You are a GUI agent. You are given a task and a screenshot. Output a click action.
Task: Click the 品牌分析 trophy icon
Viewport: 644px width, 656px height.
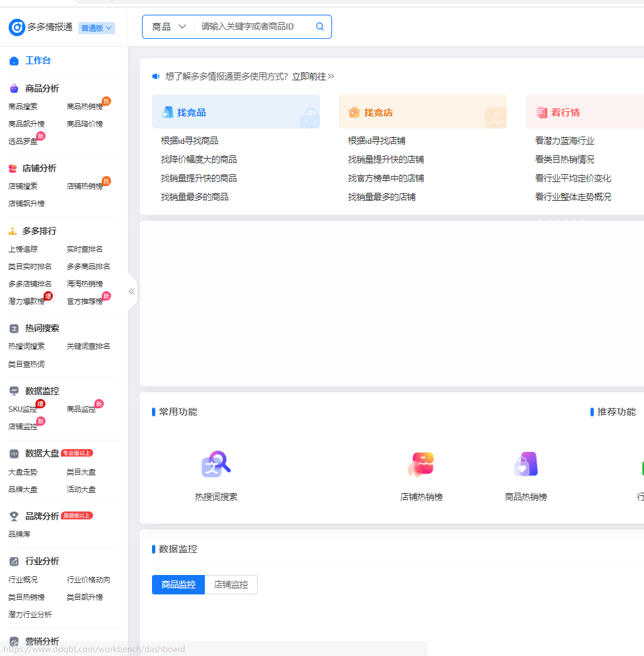click(14, 516)
